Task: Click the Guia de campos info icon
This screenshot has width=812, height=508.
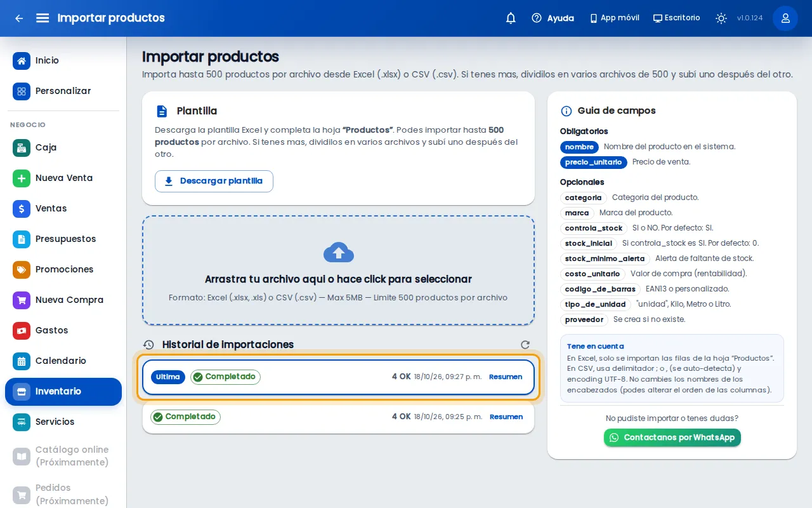Action: click(566, 111)
